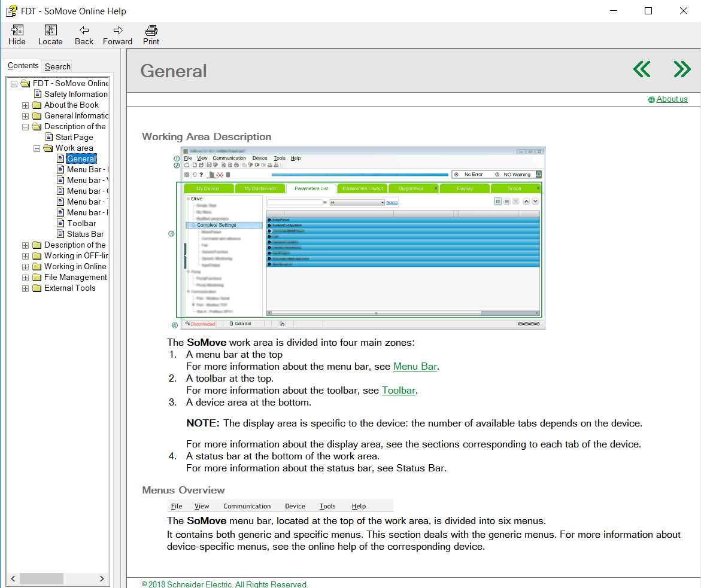Image resolution: width=701 pixels, height=588 pixels.
Task: Click the File Management folder icon
Action: coord(37,278)
